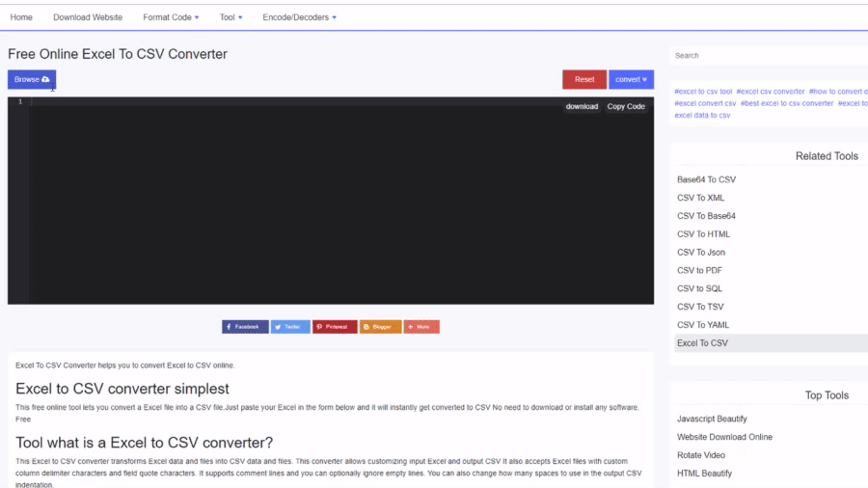This screenshot has height=488, width=868.
Task: Open the CSV To XML tool link
Action: 701,198
